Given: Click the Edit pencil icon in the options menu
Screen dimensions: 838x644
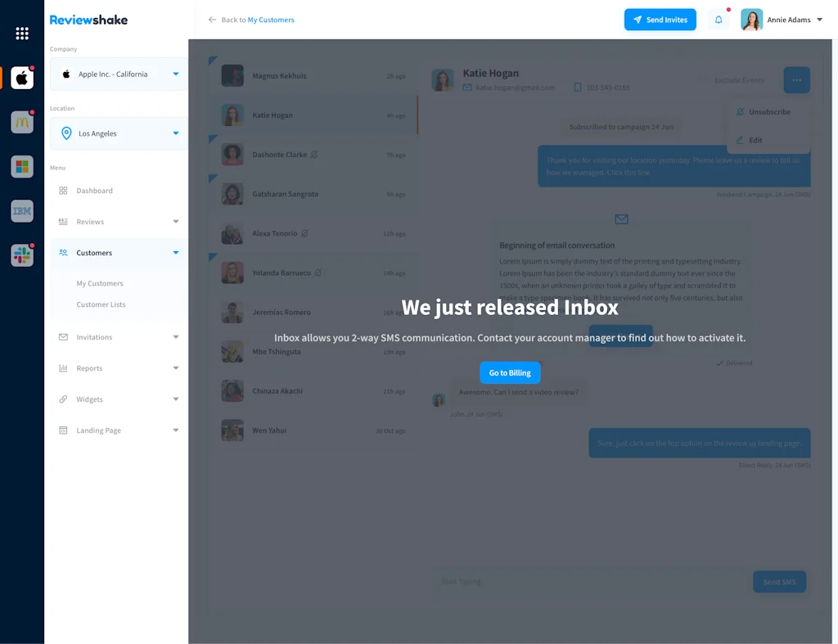Looking at the screenshot, I should [741, 139].
